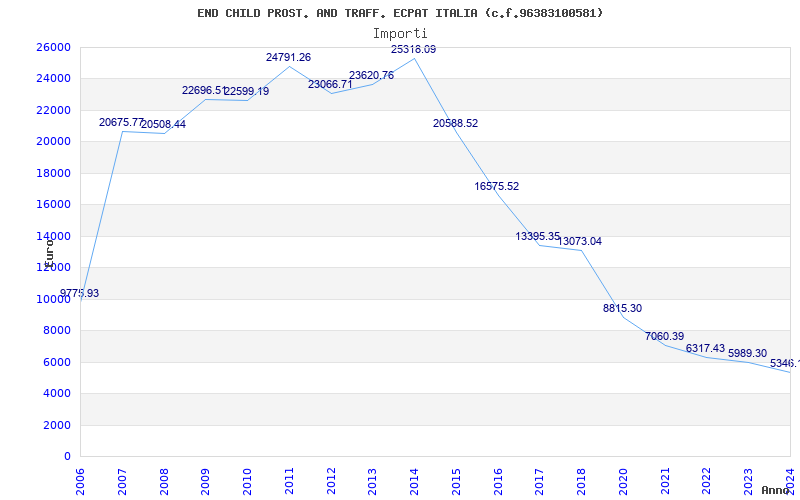Select data label 22696.51
The image size is (800, 500).
click(205, 90)
